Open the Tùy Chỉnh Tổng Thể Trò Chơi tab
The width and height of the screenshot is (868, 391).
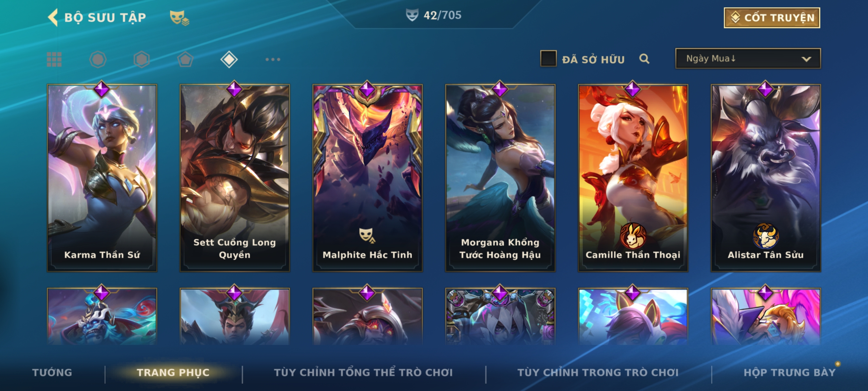[363, 373]
